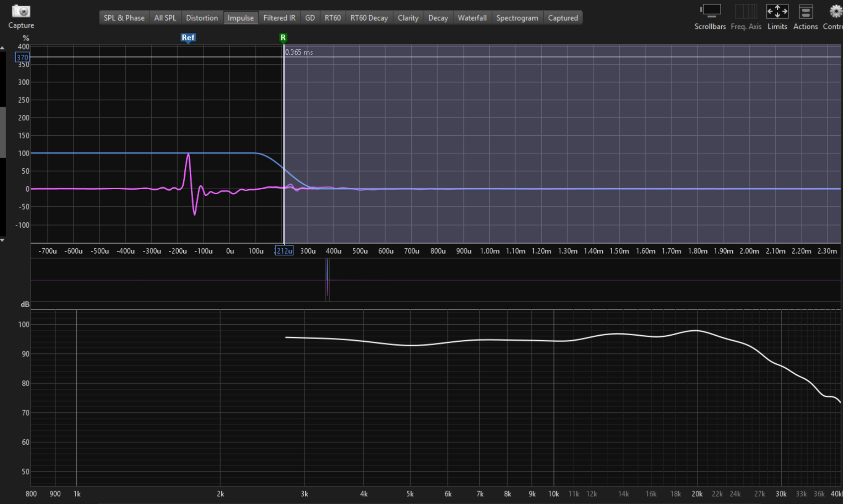Open the Waterfall tab
843x504 pixels.
[x=472, y=18]
